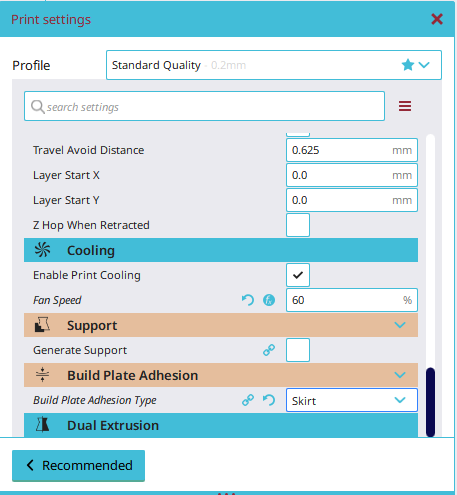Click the Build Plate Adhesion section icon
The height and width of the screenshot is (495, 457).
pos(42,375)
